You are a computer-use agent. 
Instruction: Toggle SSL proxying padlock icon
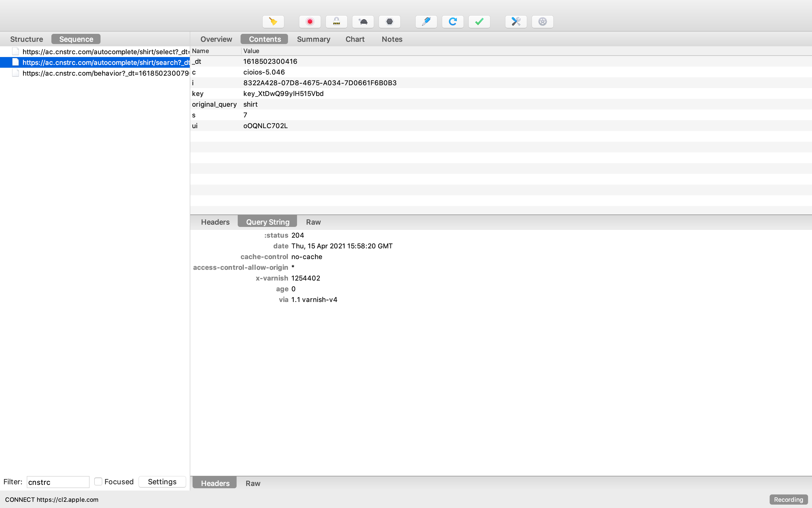pos(336,22)
